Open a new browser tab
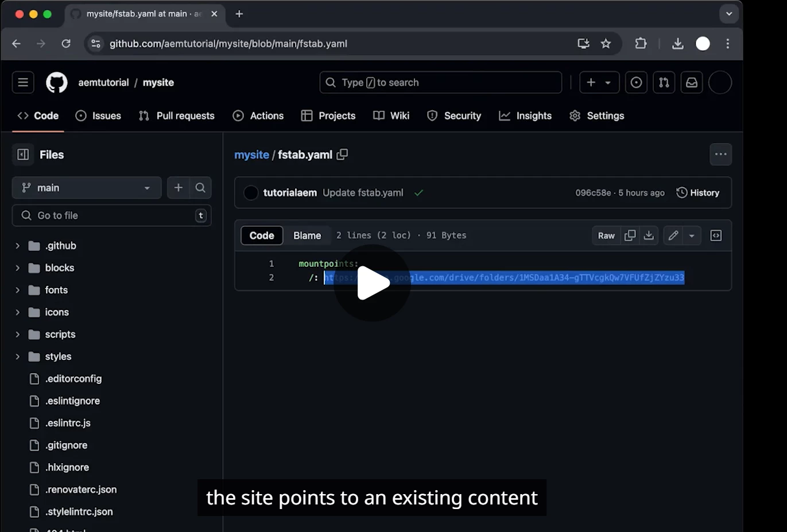This screenshot has width=787, height=532. tap(239, 14)
